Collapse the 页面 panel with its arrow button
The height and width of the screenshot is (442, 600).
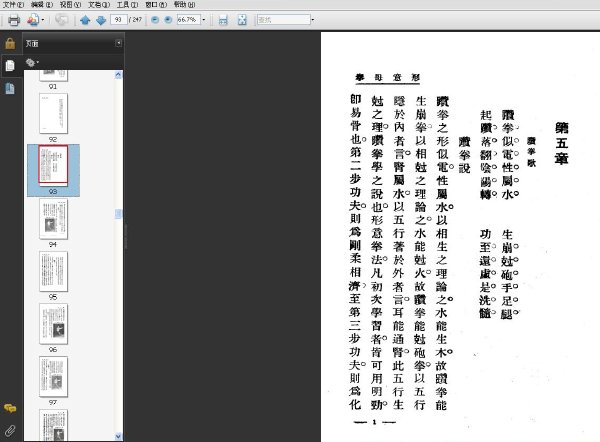[119, 43]
